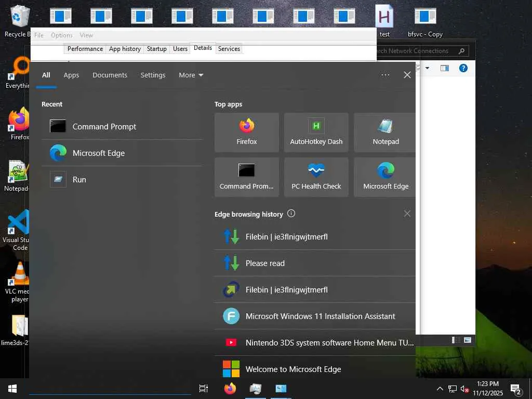532x399 pixels.
Task: Open Microsoft Edge tile in Top apps
Action: [385, 177]
